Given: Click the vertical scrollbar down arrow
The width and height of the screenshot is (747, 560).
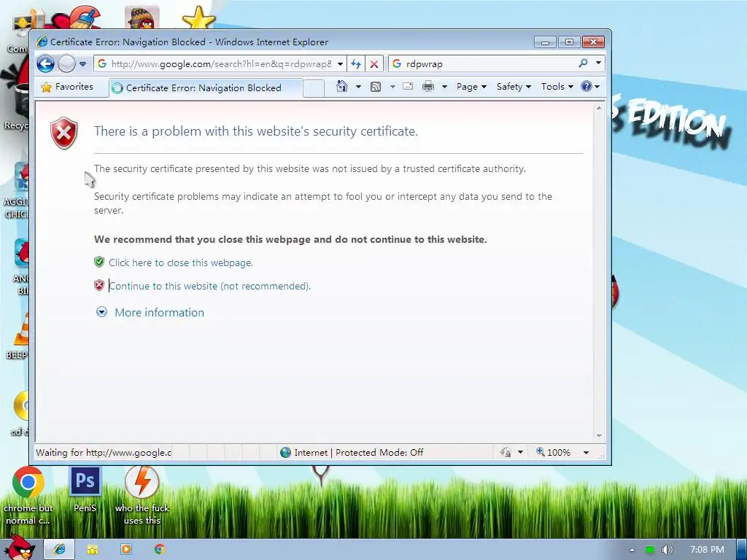Looking at the screenshot, I should tap(599, 436).
